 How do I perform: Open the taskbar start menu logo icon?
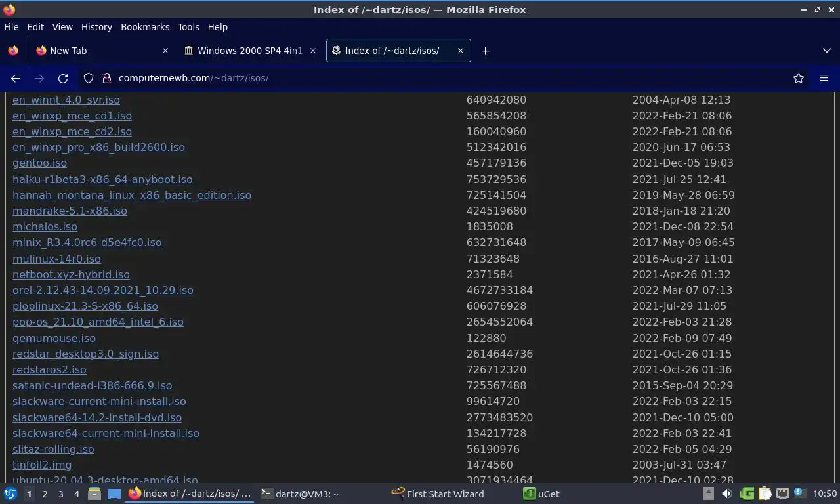tap(10, 494)
